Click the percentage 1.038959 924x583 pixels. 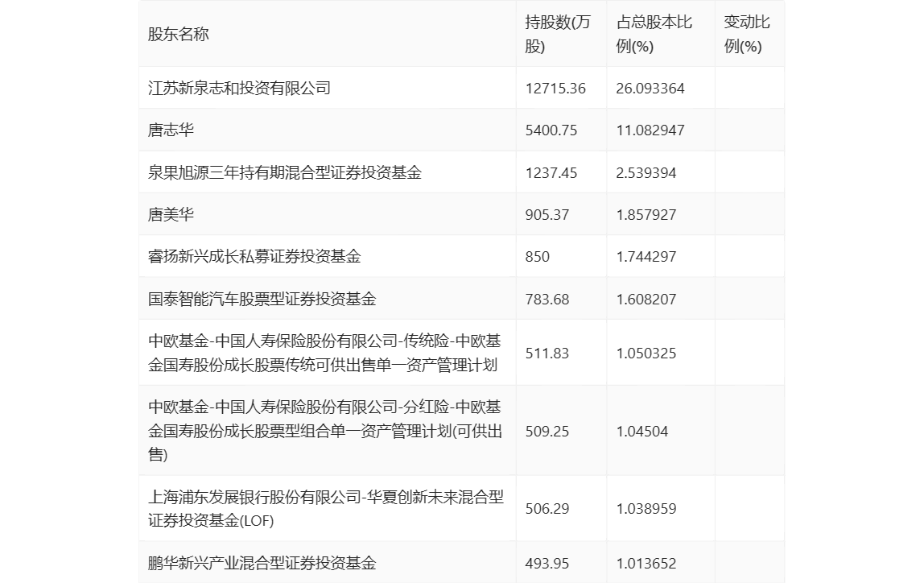tap(646, 509)
